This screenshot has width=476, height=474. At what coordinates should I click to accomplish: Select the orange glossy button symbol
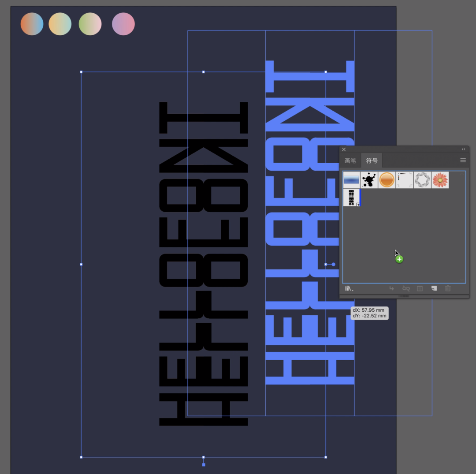[x=387, y=180]
